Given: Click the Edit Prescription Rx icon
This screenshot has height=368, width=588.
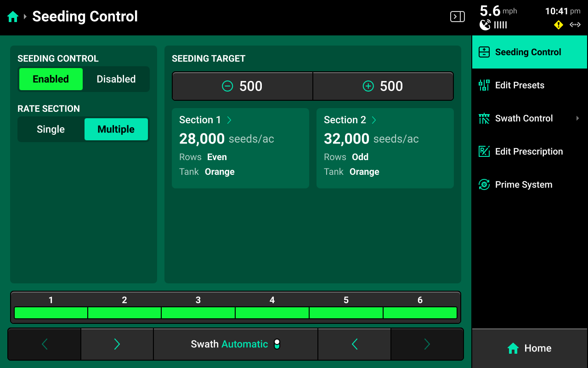Looking at the screenshot, I should click(x=484, y=151).
